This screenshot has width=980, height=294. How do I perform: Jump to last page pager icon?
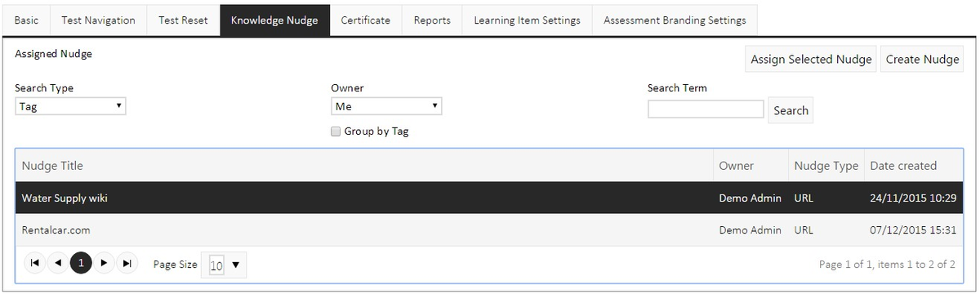click(x=127, y=263)
